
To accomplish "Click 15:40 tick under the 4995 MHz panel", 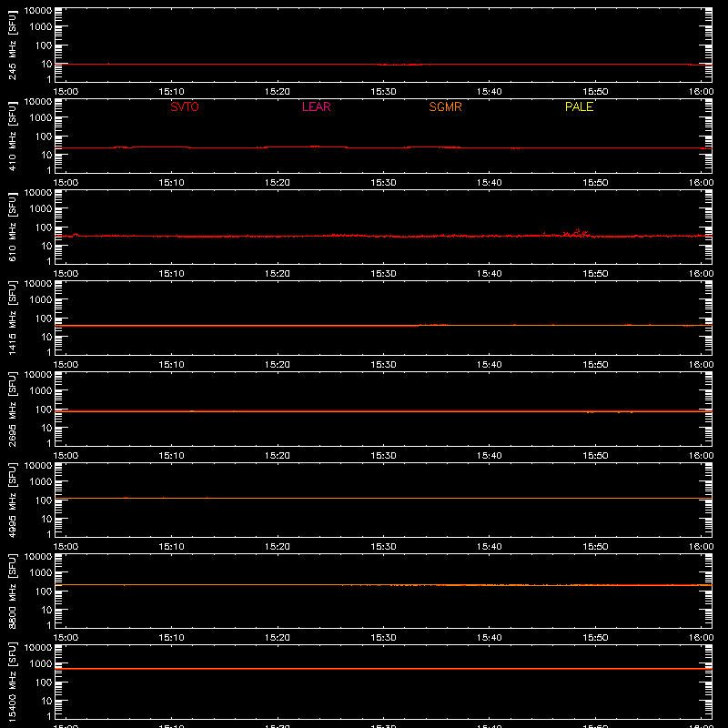I will [x=489, y=547].
